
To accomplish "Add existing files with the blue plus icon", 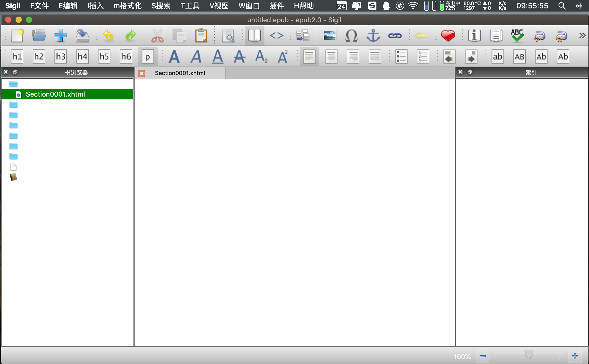I will pos(60,35).
